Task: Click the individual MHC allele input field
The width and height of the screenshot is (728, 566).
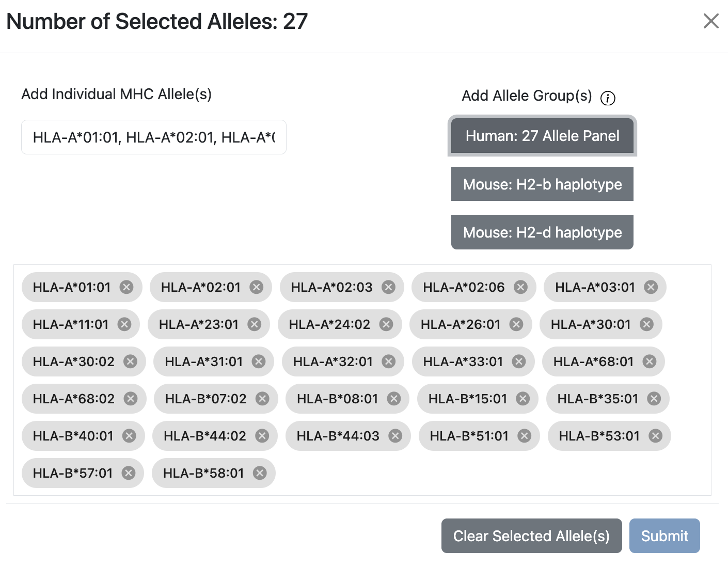Action: (x=153, y=137)
